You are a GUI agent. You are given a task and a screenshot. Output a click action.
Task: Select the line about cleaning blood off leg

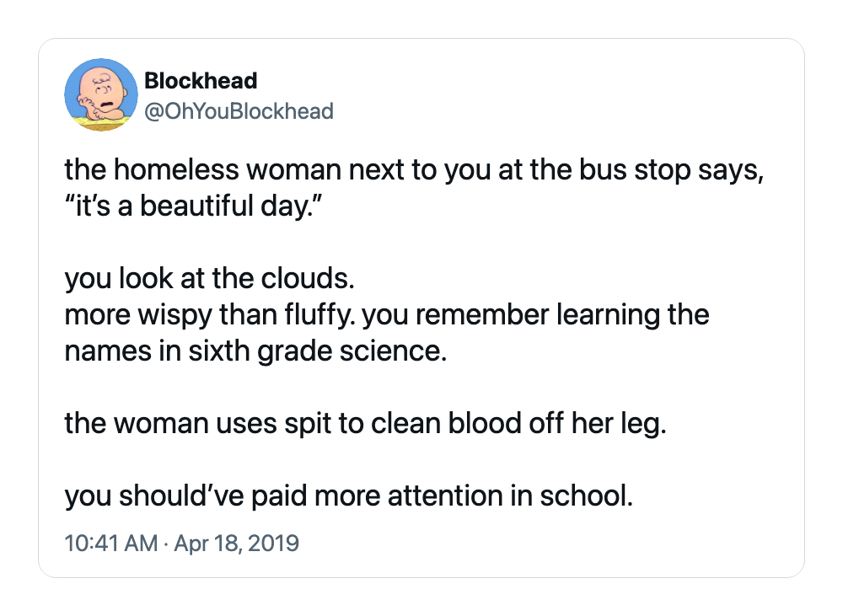tap(366, 424)
